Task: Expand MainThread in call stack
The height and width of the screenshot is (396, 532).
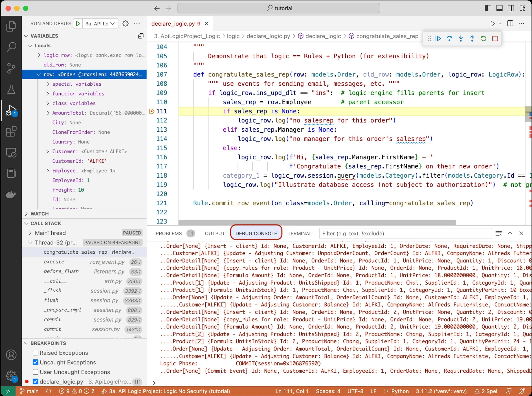Action: click(30, 233)
